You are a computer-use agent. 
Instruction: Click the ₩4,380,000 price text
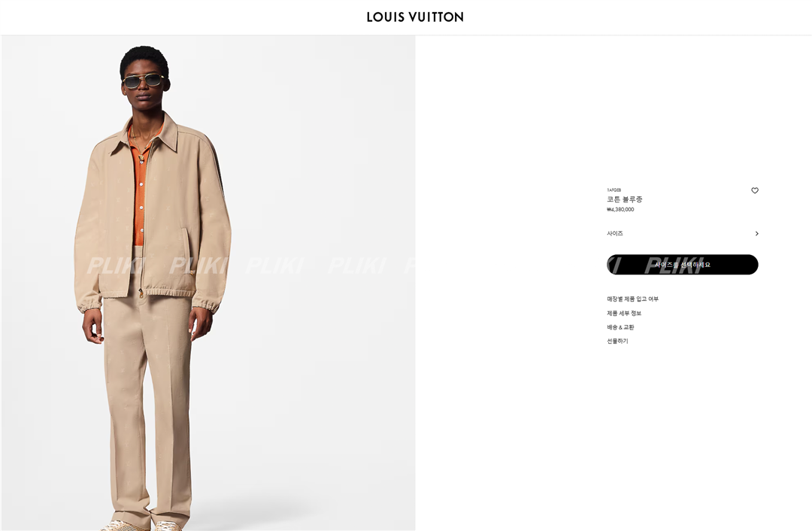pyautogui.click(x=620, y=209)
